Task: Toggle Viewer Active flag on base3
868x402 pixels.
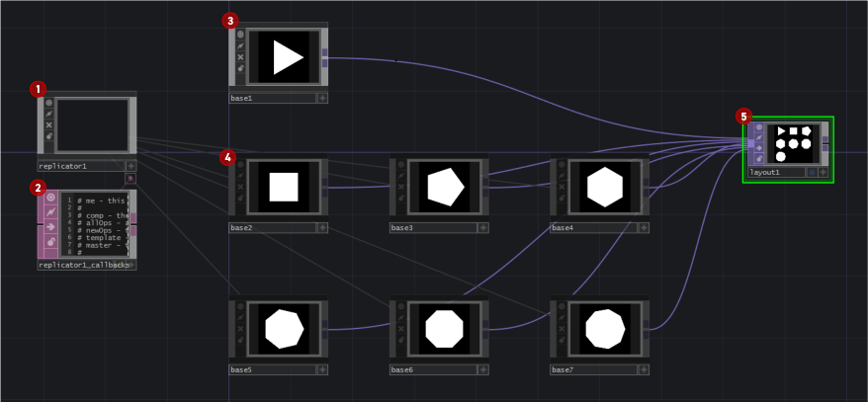Action: tap(400, 164)
